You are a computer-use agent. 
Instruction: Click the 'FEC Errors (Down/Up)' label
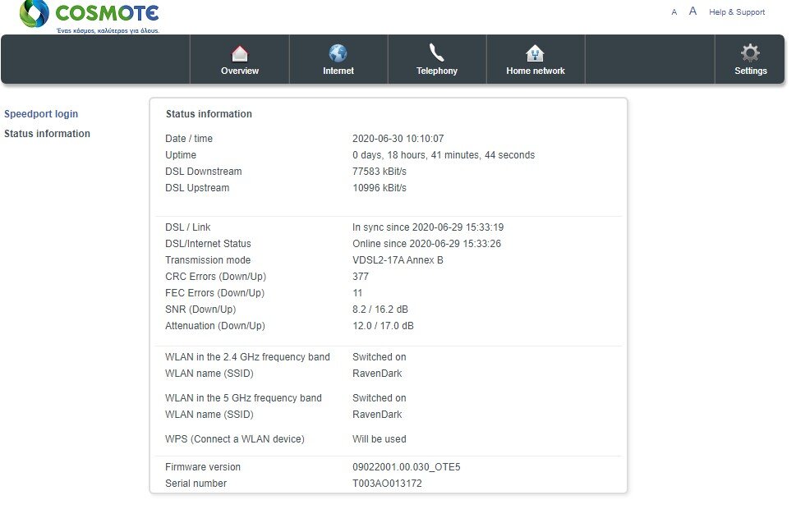pyautogui.click(x=214, y=293)
